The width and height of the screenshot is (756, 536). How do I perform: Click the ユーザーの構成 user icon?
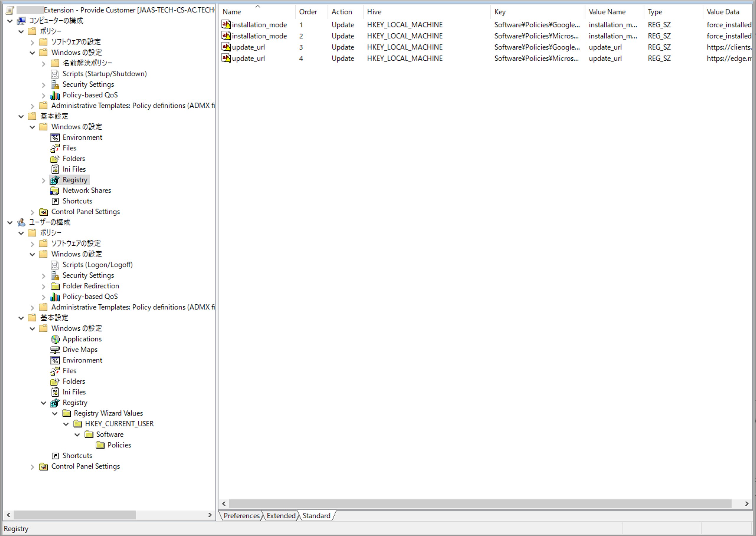22,223
